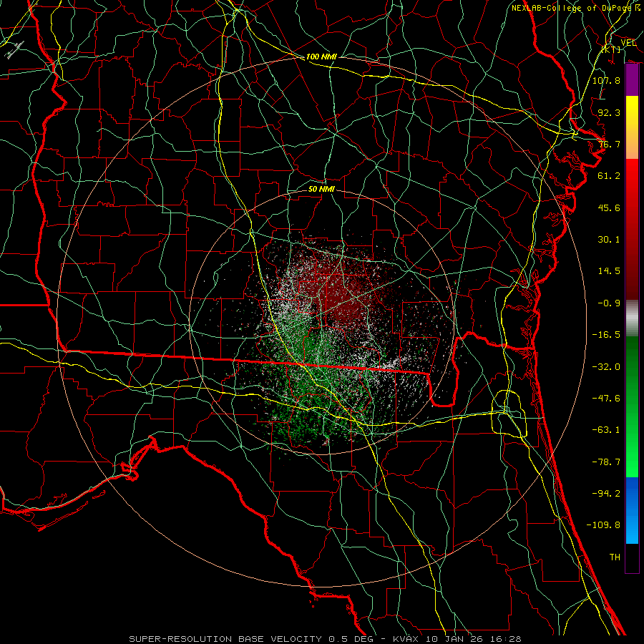Click the -16.5 legend value
This screenshot has height=644, width=644.
pos(606,335)
